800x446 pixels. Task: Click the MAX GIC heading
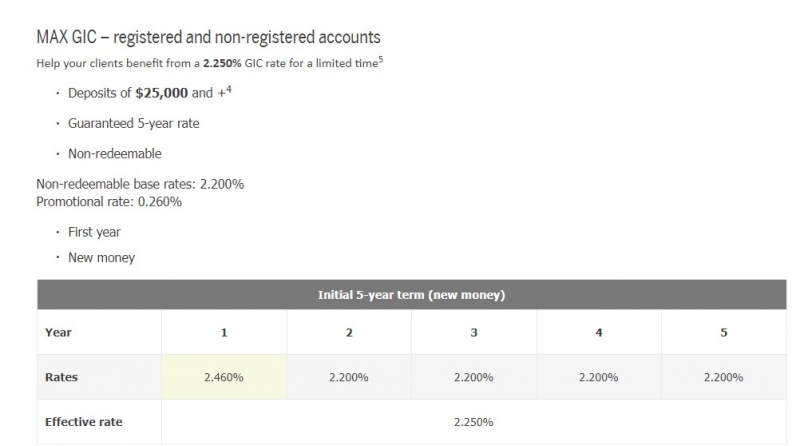pyautogui.click(x=208, y=37)
